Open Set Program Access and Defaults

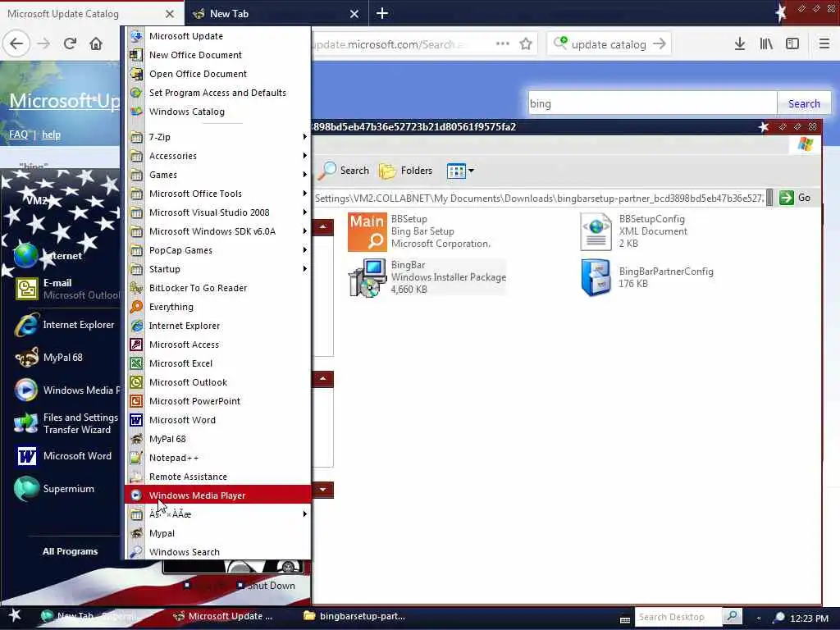[x=217, y=93]
